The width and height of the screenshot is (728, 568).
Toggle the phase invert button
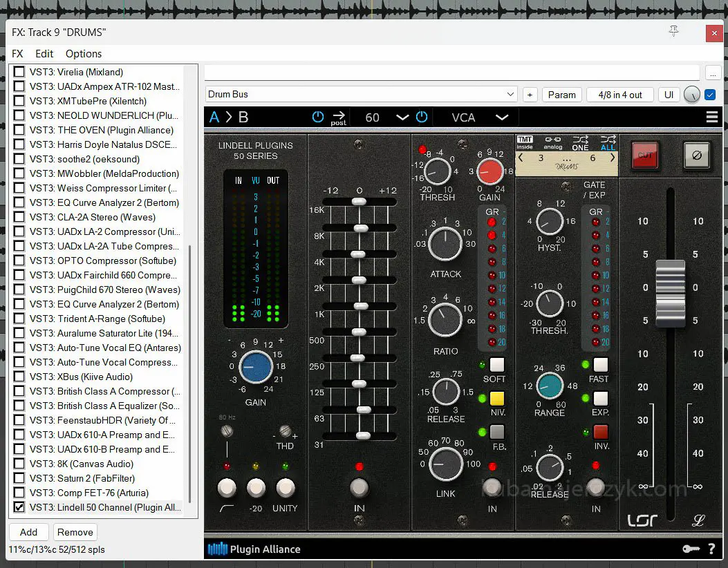click(696, 155)
